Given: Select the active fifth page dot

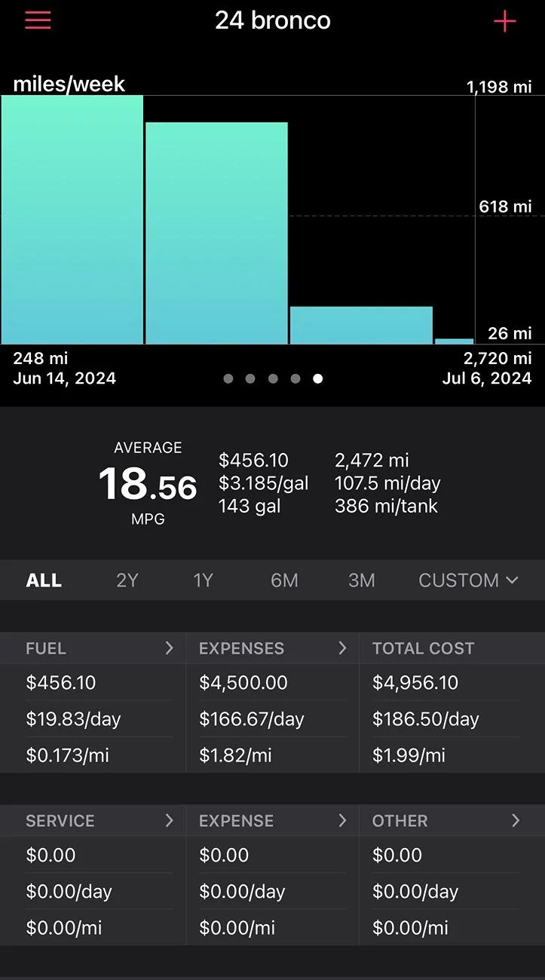Looking at the screenshot, I should pos(318,378).
